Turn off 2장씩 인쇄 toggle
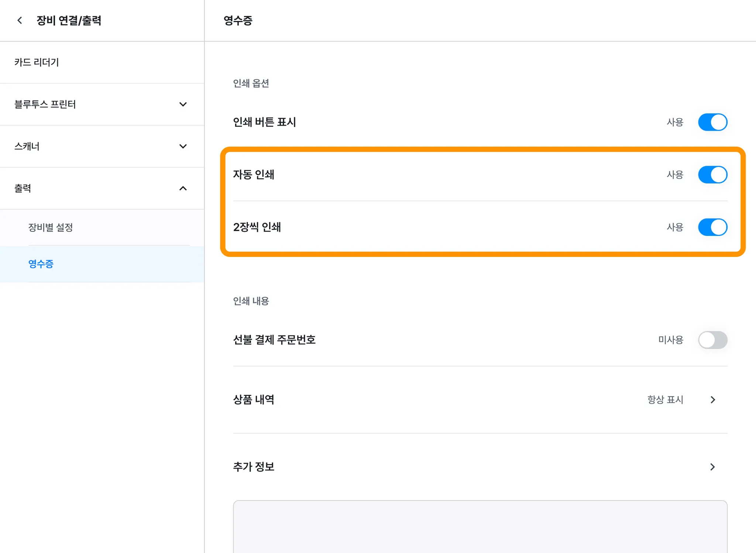756x553 pixels. [x=712, y=227]
